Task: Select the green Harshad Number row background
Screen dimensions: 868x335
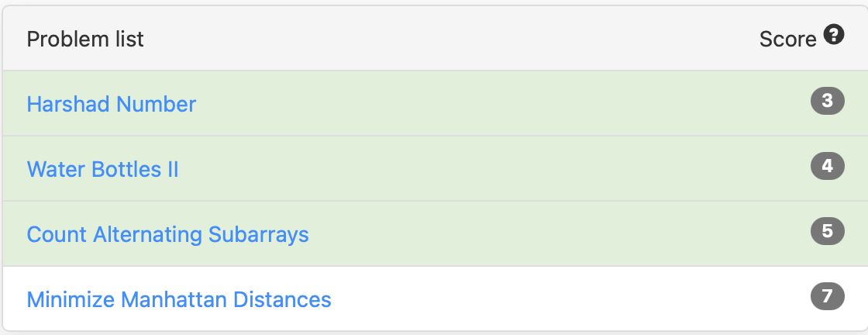Action: point(434,103)
